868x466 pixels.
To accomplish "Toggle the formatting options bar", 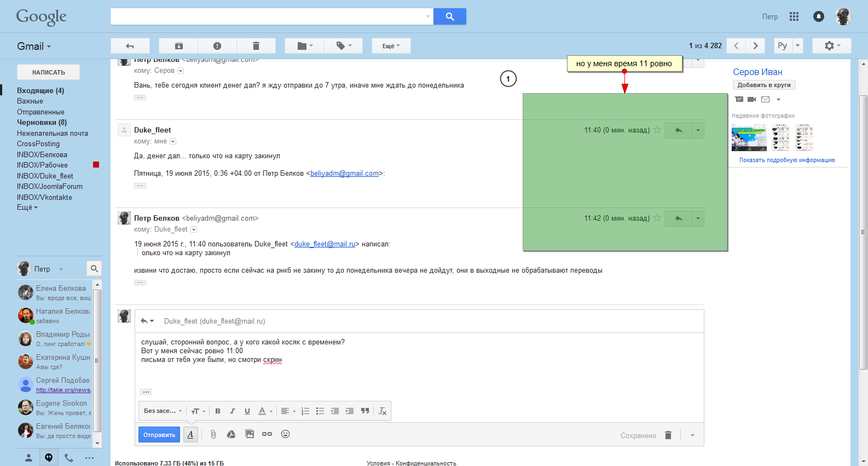I will (190, 435).
